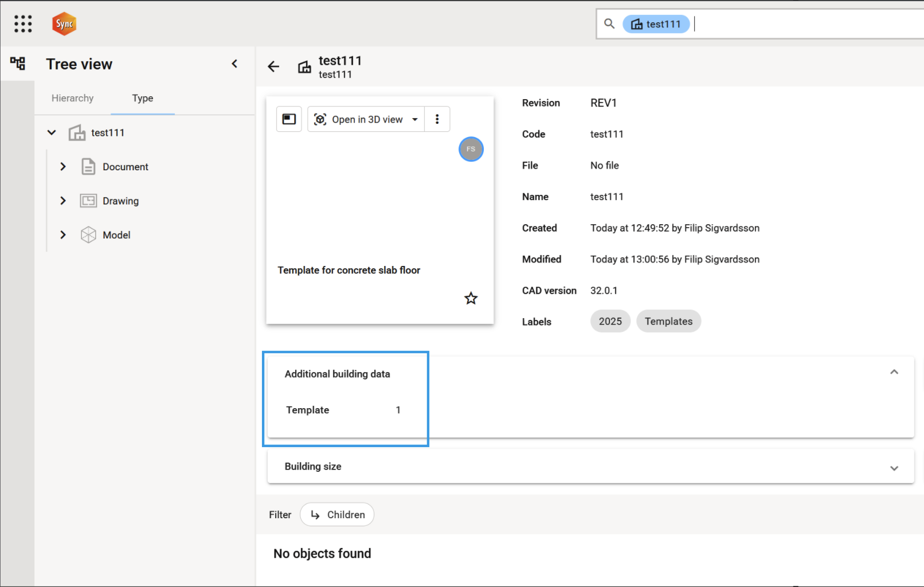This screenshot has height=587, width=924.
Task: Collapse the test111 root node
Action: pos(52,133)
